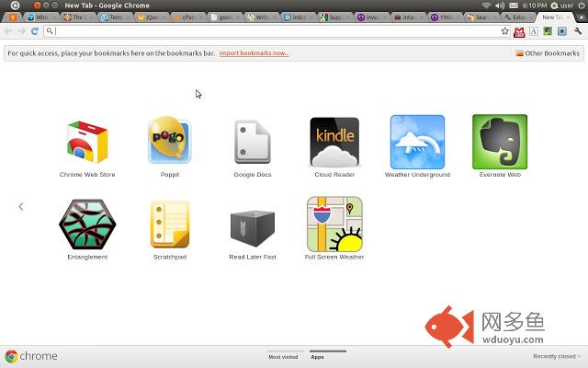The image size is (588, 368).
Task: Open the Wi-Fi network indicator
Action: pyautogui.click(x=486, y=6)
